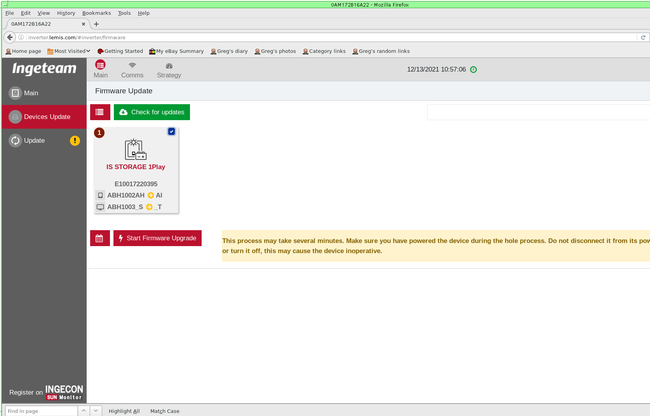Screen dimensions: 650x416
Task: Toggle Match Case in find bar
Action: click(165, 411)
